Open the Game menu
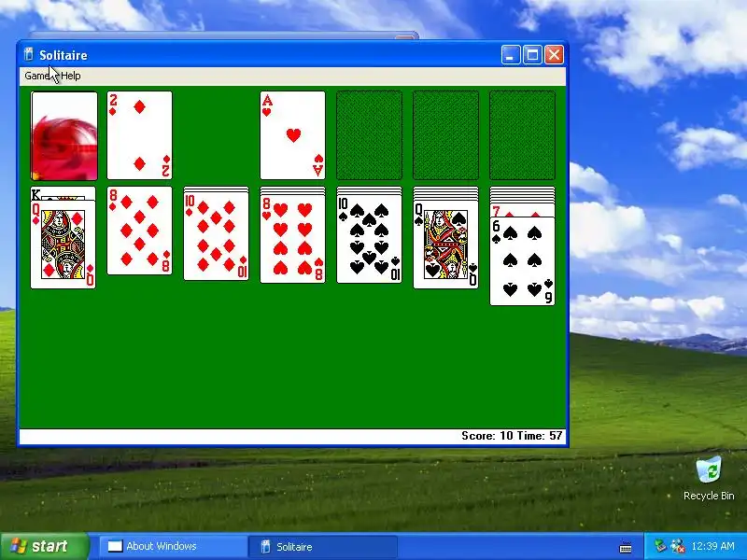The width and height of the screenshot is (747, 560). (x=37, y=76)
